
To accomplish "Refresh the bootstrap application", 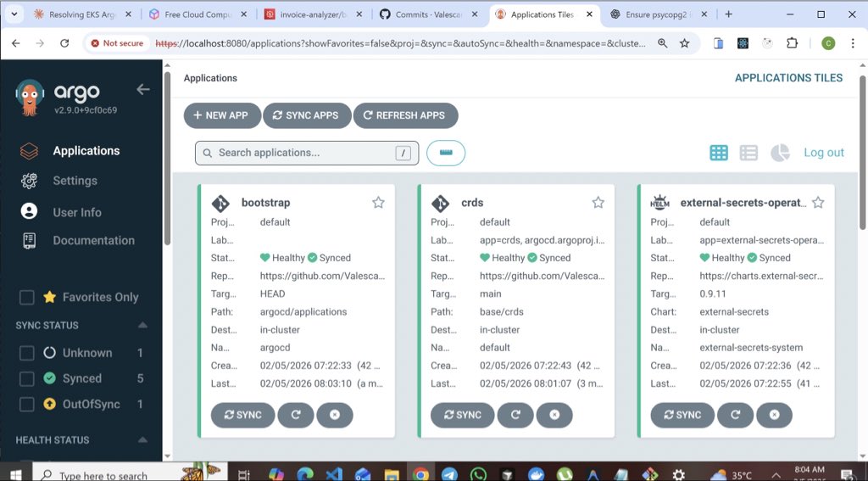I will pyautogui.click(x=296, y=415).
